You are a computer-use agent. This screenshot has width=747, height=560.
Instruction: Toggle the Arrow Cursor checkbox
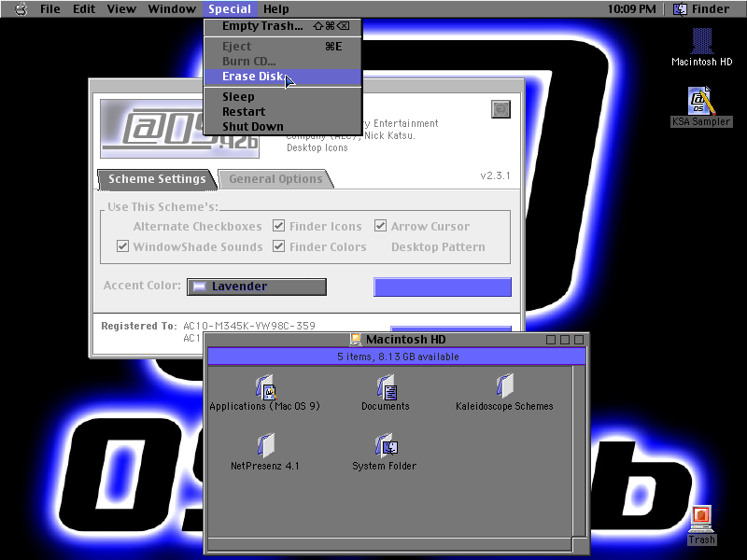pos(380,226)
